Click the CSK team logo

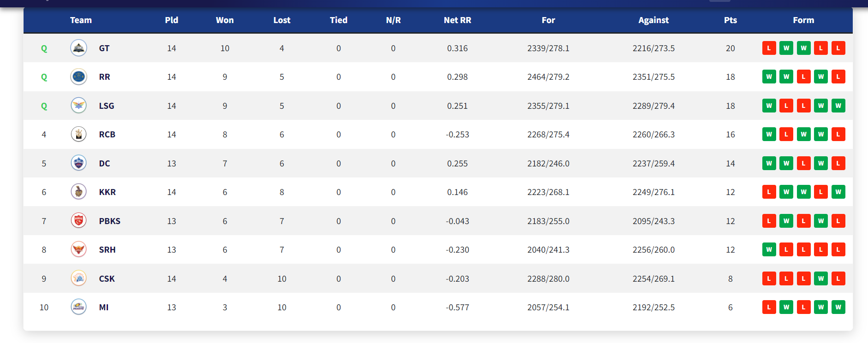point(78,278)
